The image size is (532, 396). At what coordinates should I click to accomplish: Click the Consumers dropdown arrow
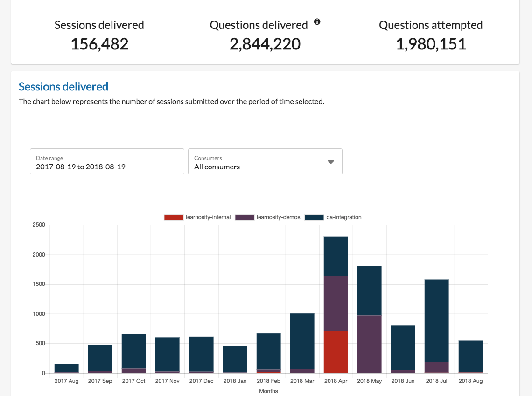331,162
